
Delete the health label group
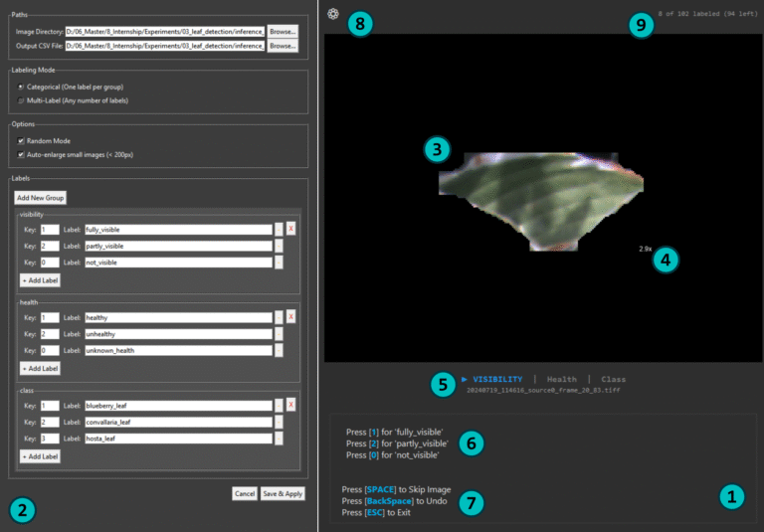tap(290, 317)
